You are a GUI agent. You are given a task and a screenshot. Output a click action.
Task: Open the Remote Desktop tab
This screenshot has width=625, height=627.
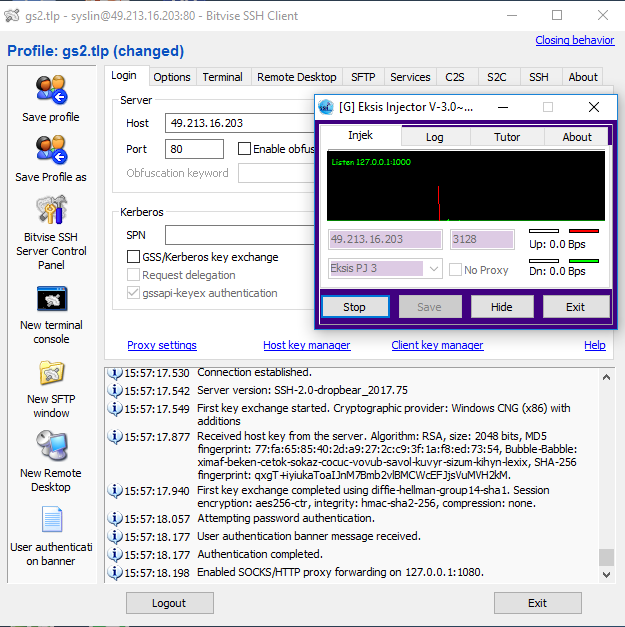(297, 77)
